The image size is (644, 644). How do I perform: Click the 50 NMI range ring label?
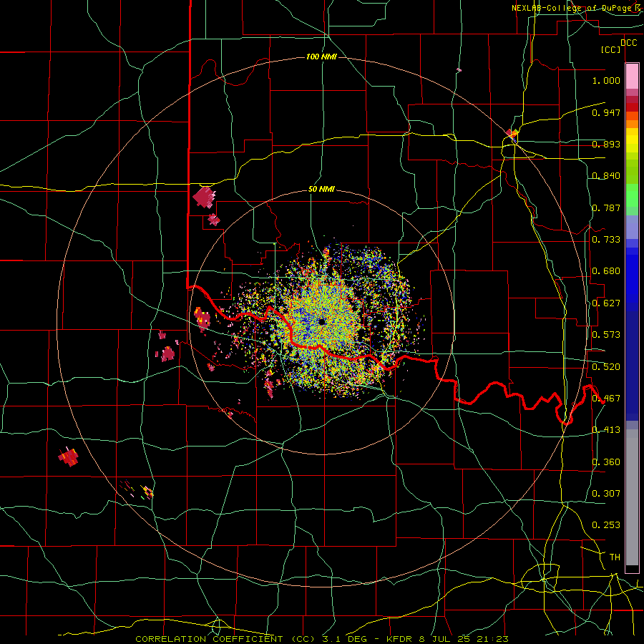point(321,190)
